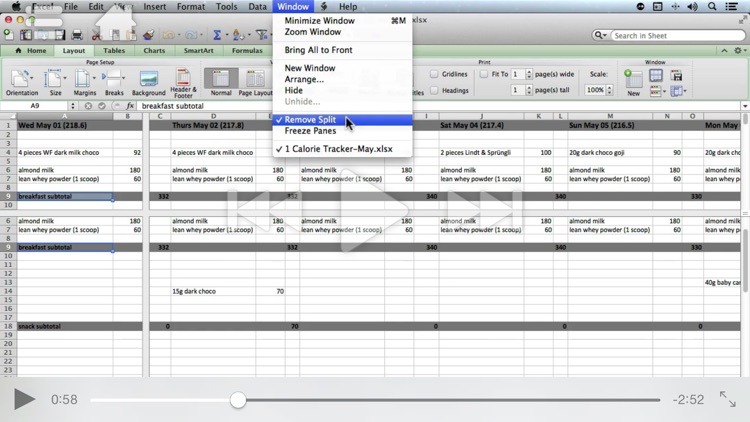Toggle the Headings print checkbox
The image size is (750, 422).
tap(434, 90)
